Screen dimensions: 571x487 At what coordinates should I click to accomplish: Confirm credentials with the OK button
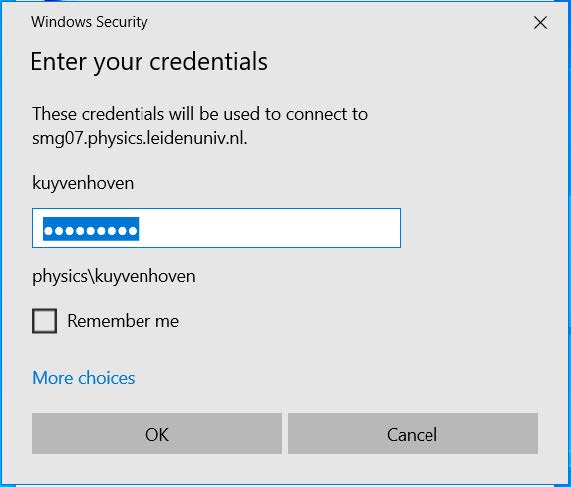[x=157, y=433]
